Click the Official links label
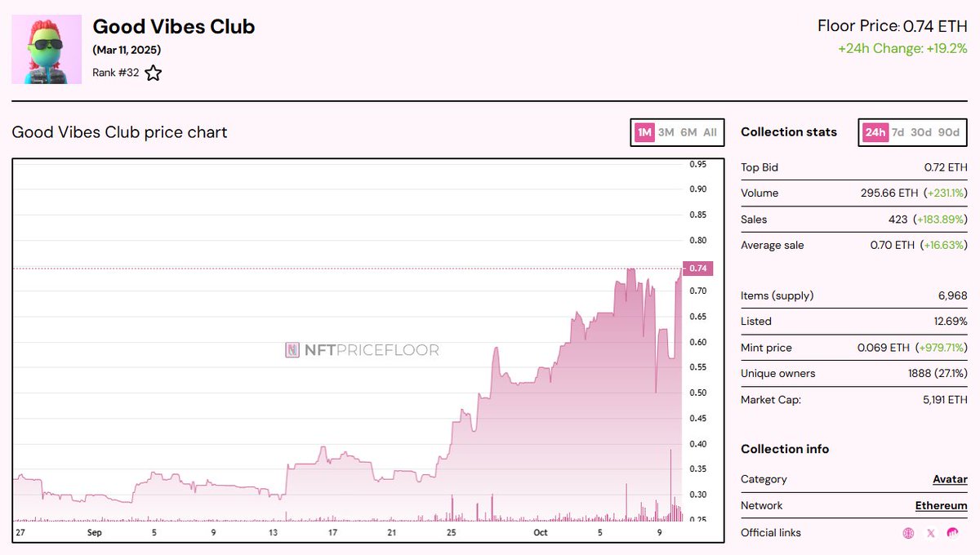The height and width of the screenshot is (555, 980). pyautogui.click(x=771, y=533)
